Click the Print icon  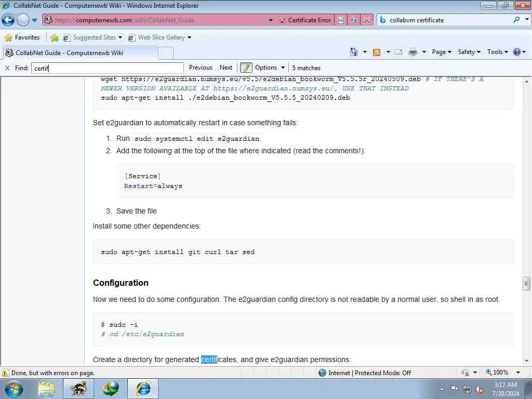(413, 52)
